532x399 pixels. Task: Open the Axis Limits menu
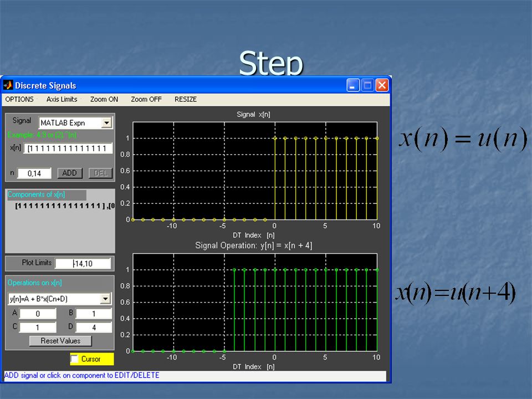(x=62, y=99)
